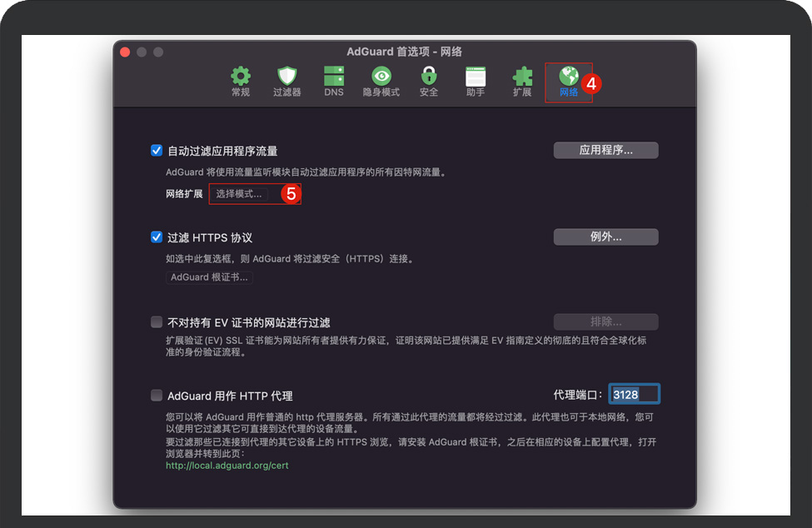This screenshot has height=528, width=812.
Task: Switch to the 网络 (Network) tab
Action: click(x=569, y=81)
